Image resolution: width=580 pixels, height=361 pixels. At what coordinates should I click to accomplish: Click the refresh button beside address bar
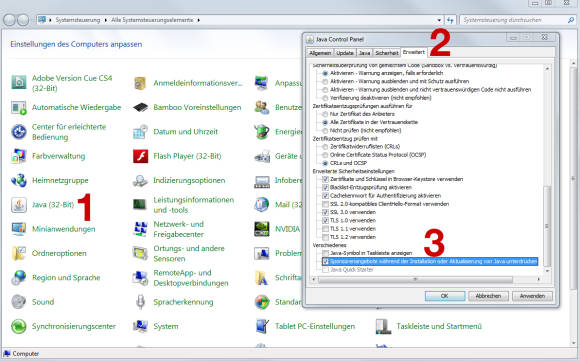pyautogui.click(x=450, y=20)
